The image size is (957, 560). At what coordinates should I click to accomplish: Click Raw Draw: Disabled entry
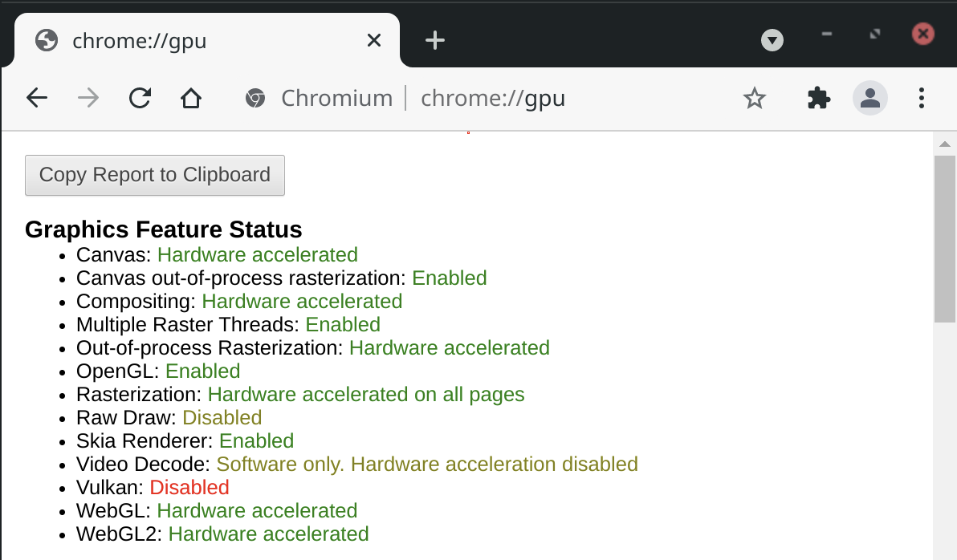(169, 418)
